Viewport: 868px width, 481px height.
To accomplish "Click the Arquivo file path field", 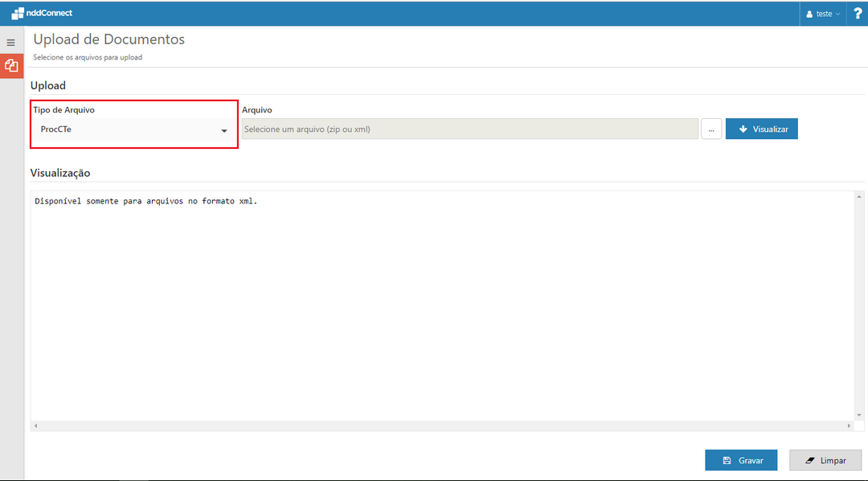I will pos(470,129).
